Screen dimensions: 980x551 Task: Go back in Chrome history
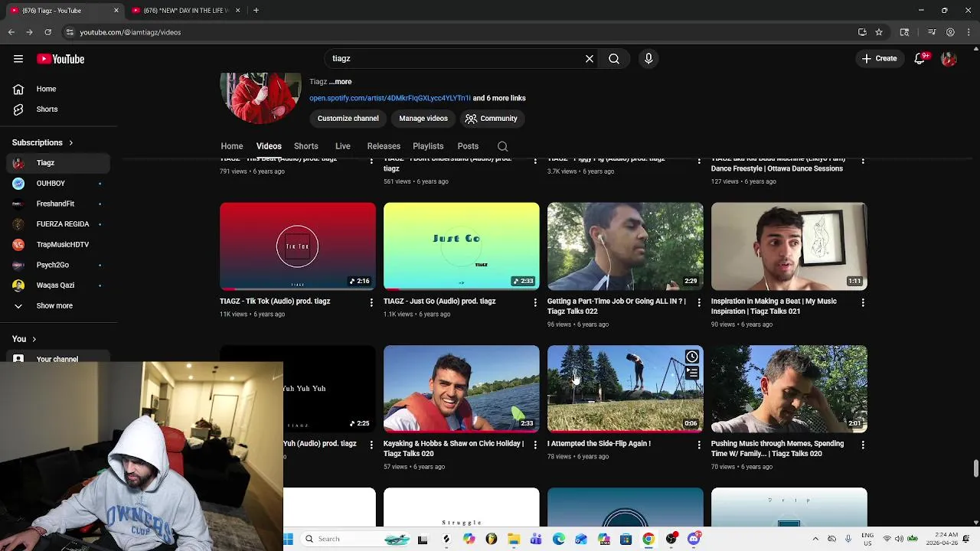tap(11, 32)
